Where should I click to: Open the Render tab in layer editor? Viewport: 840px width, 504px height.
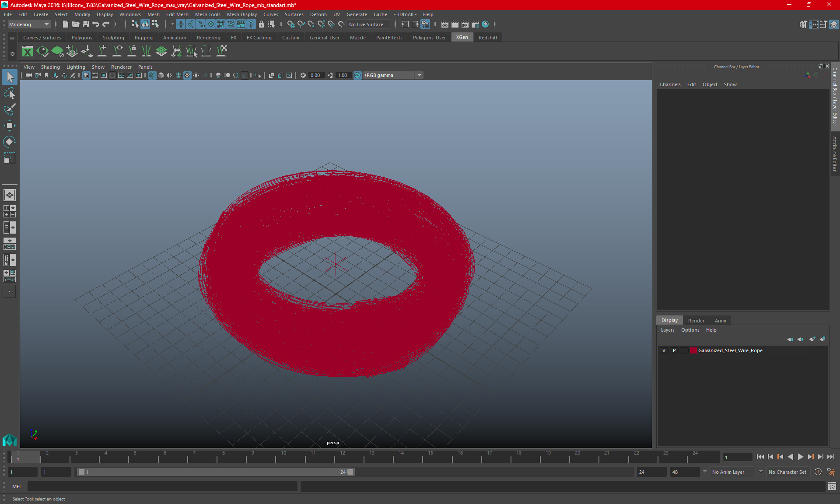click(x=696, y=321)
